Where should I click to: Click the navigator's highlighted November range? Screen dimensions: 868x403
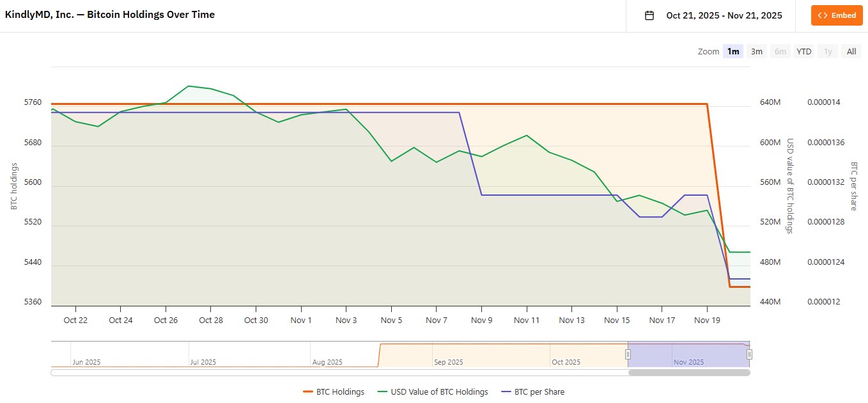click(x=688, y=354)
